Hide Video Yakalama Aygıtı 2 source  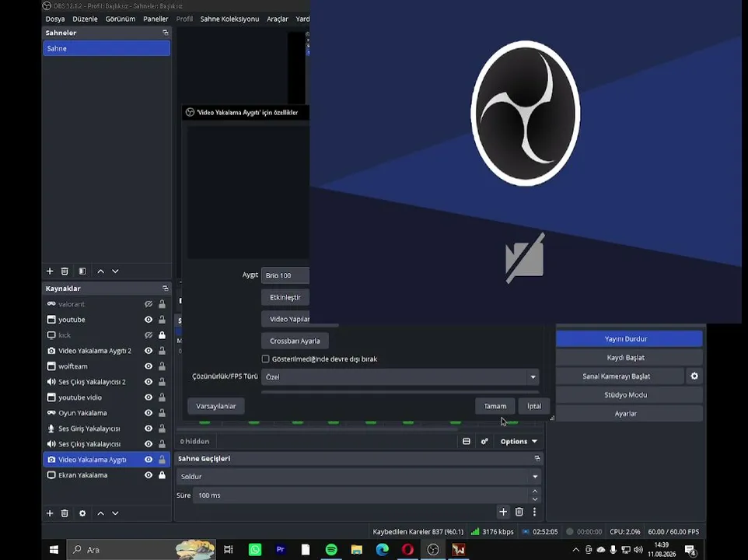pyautogui.click(x=149, y=351)
